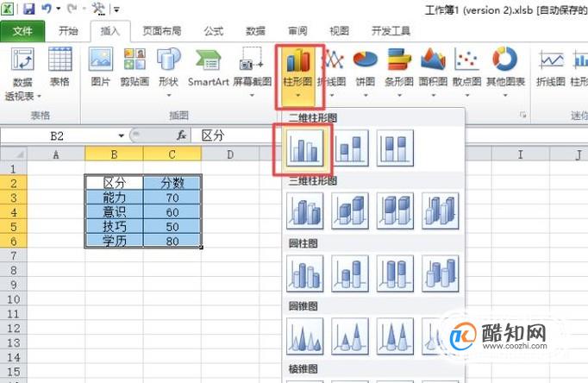Choose 3-D column chart
Screen dimensions: 588x383
tap(441, 210)
